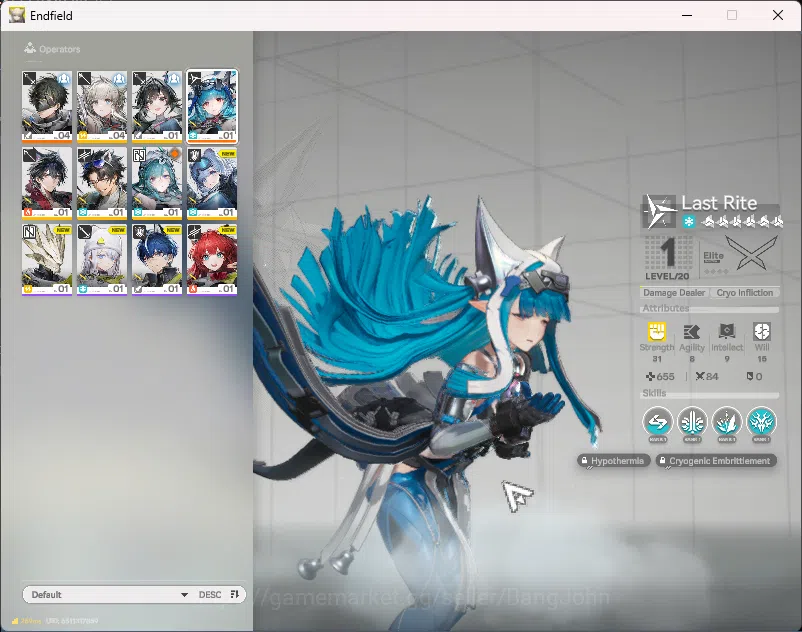Open the locked Cryogenic Embrittlement talent
The width and height of the screenshot is (802, 632).
[716, 461]
